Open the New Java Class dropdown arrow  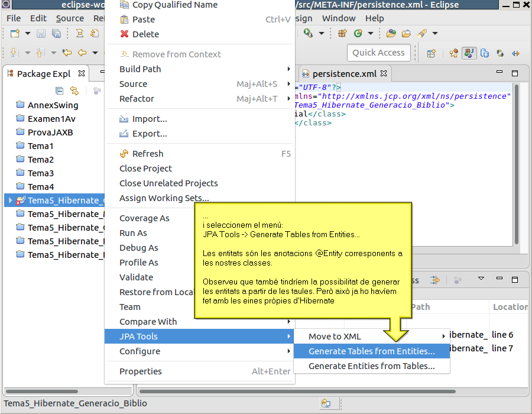(371, 33)
